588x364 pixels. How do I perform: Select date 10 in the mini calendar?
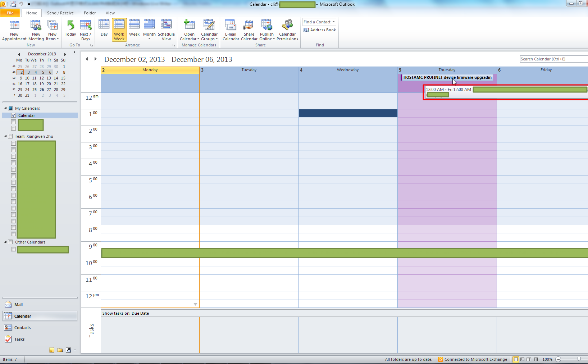27,78
